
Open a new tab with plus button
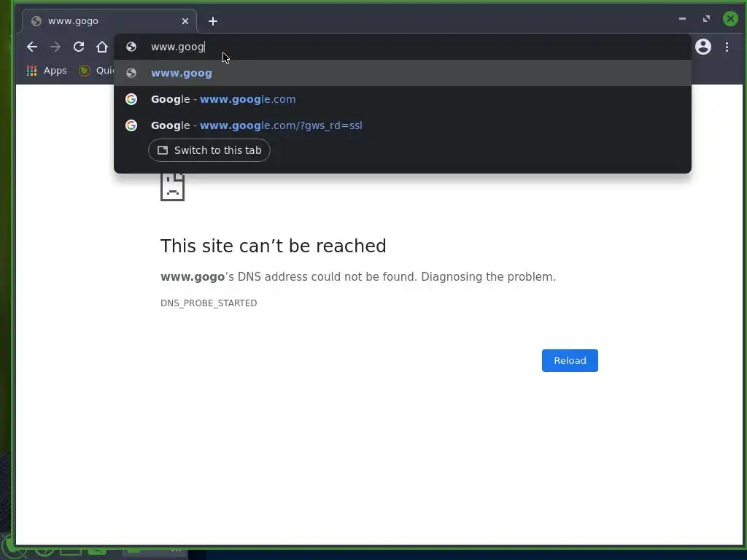coord(213,21)
